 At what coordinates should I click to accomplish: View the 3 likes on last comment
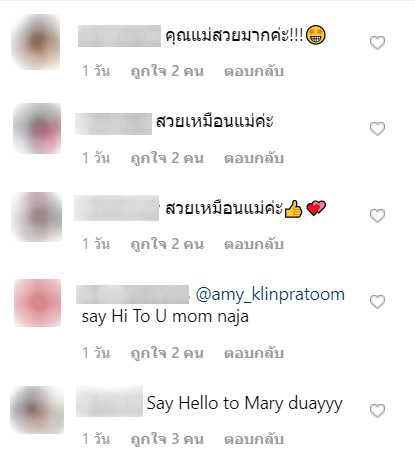pyautogui.click(x=167, y=439)
